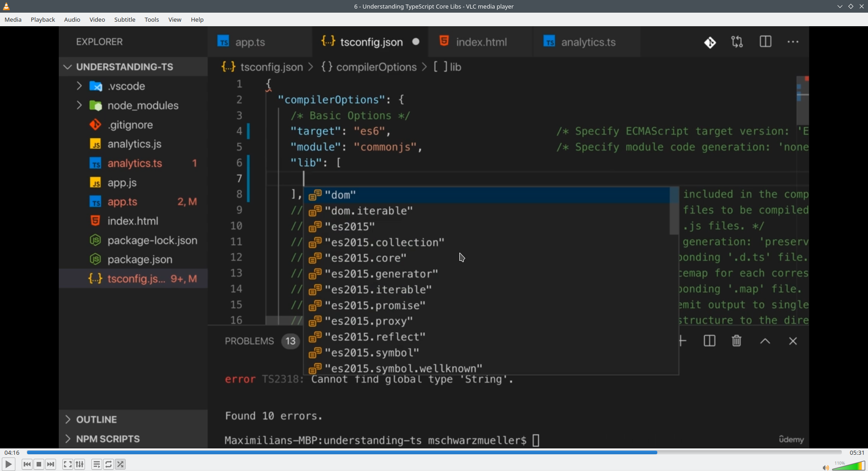Open the Help menu

pos(198,20)
